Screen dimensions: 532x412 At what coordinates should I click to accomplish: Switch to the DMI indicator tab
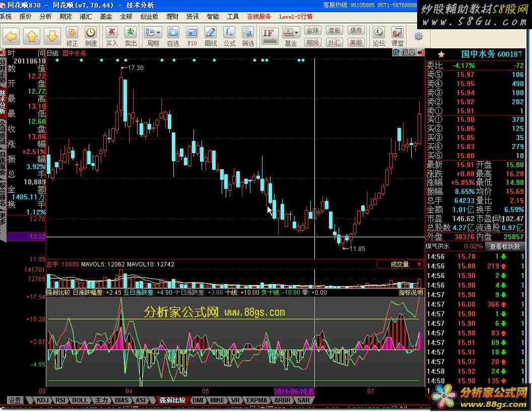click(x=198, y=400)
